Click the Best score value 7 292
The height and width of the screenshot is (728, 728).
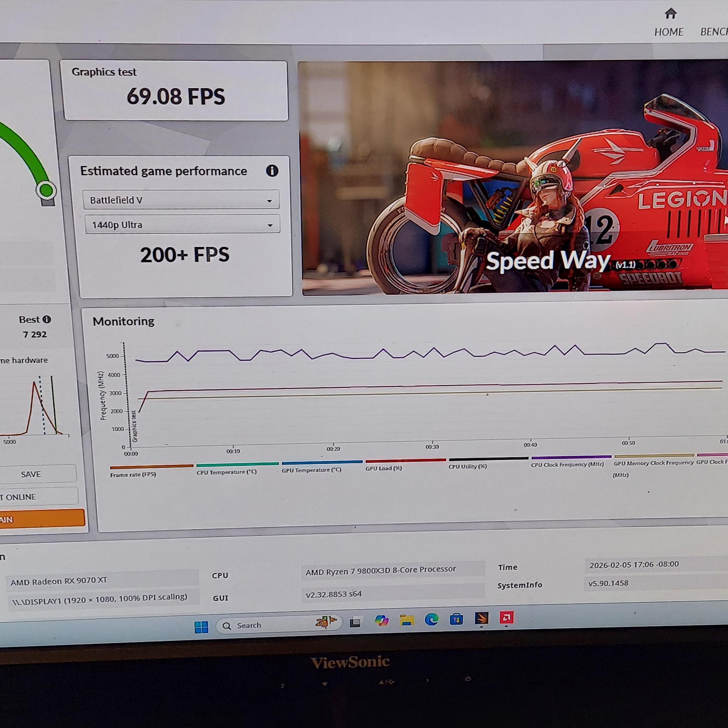[x=35, y=334]
